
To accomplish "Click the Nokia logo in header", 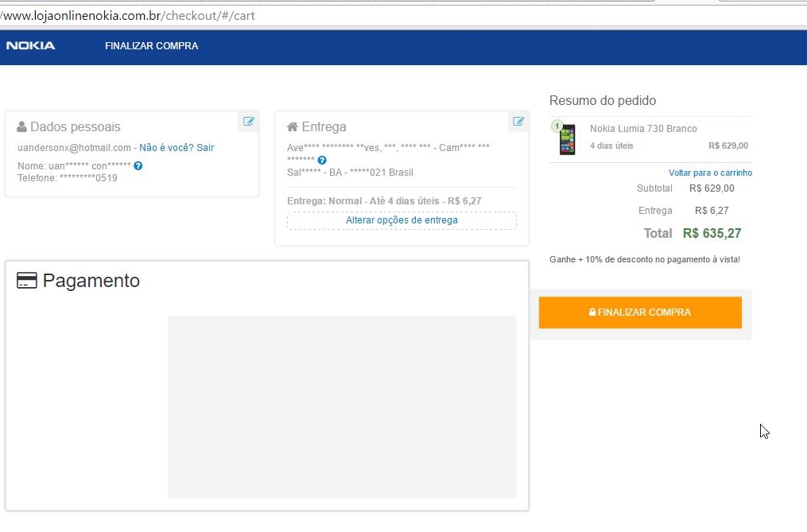I will coord(30,46).
